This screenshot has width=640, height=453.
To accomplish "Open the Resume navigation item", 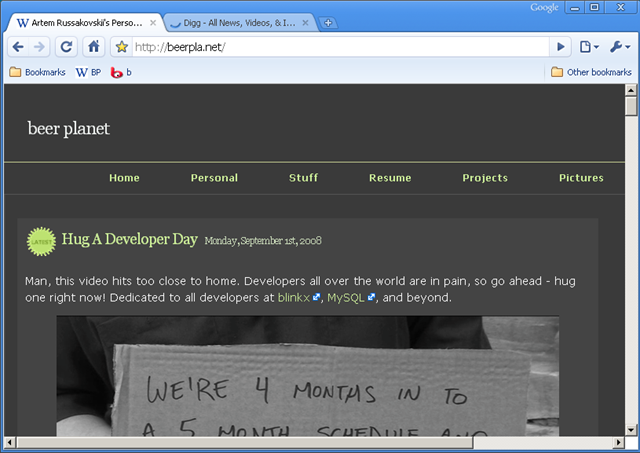I will (x=390, y=178).
